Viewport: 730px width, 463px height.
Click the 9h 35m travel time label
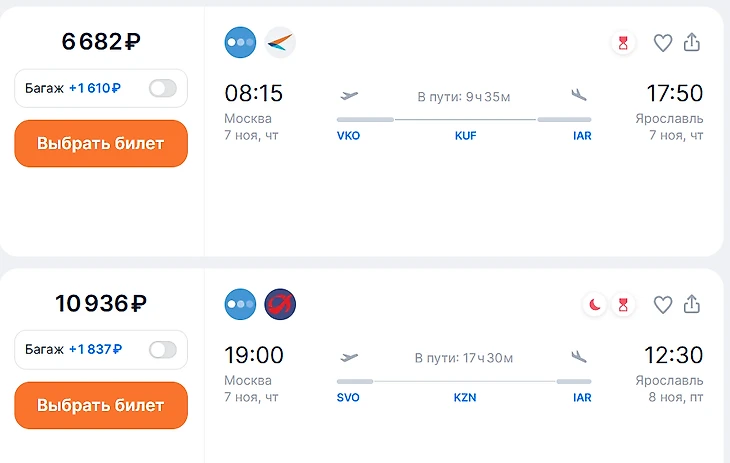point(464,97)
